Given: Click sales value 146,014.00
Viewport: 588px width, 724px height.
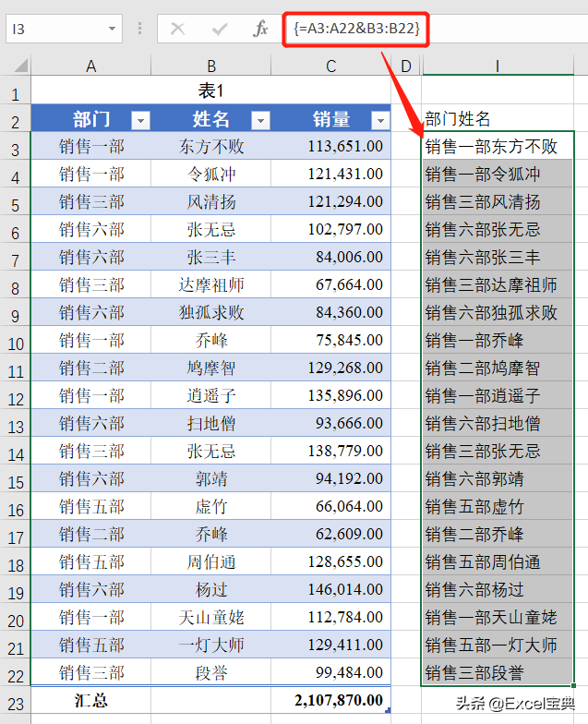Looking at the screenshot, I should [330, 589].
